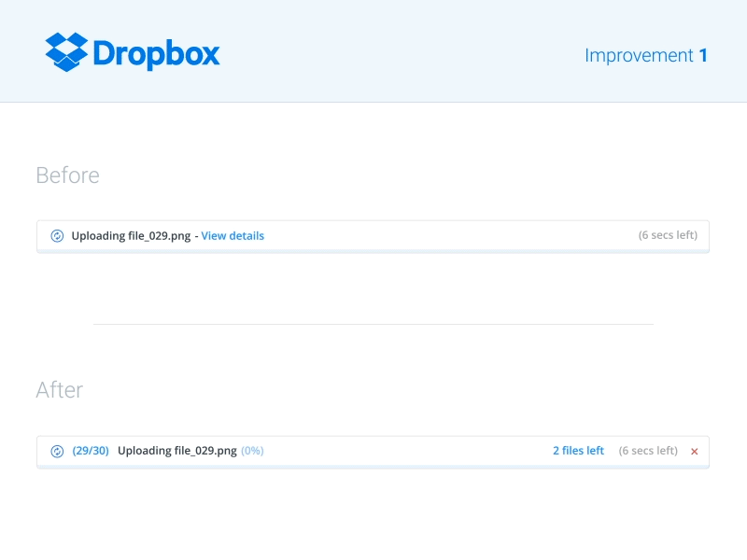
Task: Select the sync indicator beside file_029.png
Action: pyautogui.click(x=57, y=235)
